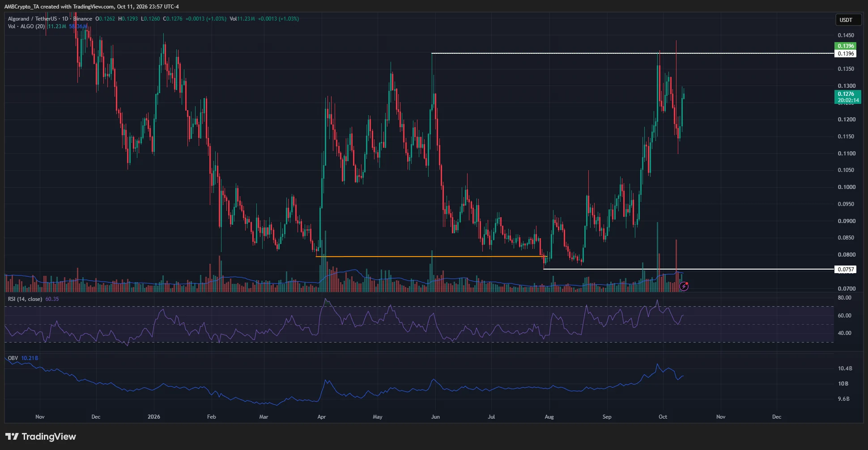Click the 0.0700 price axis label
The image size is (868, 450).
click(846, 289)
